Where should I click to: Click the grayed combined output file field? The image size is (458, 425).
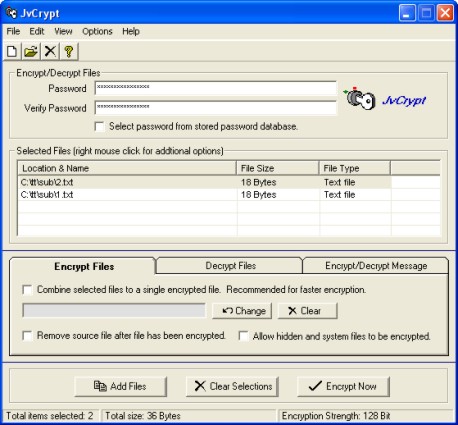tap(114, 311)
